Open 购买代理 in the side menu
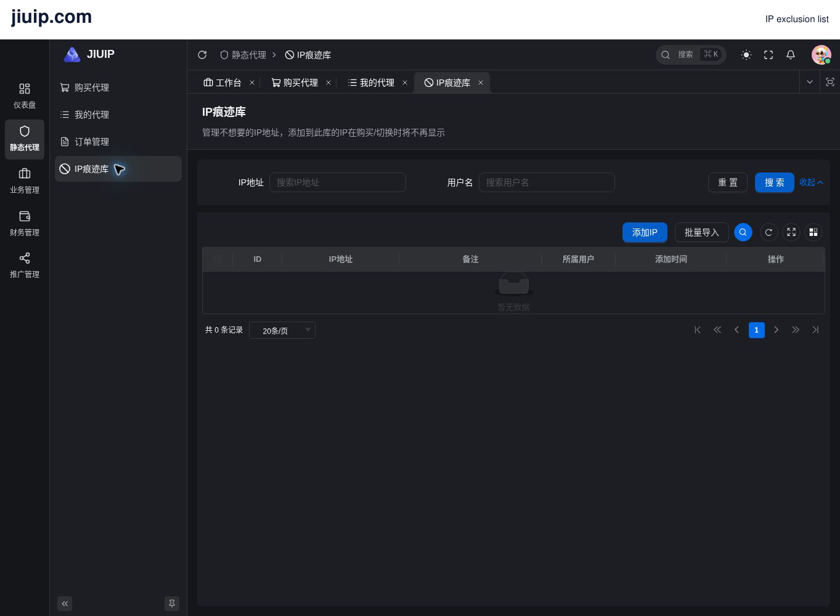Screen dimensions: 840x616 (118, 87)
